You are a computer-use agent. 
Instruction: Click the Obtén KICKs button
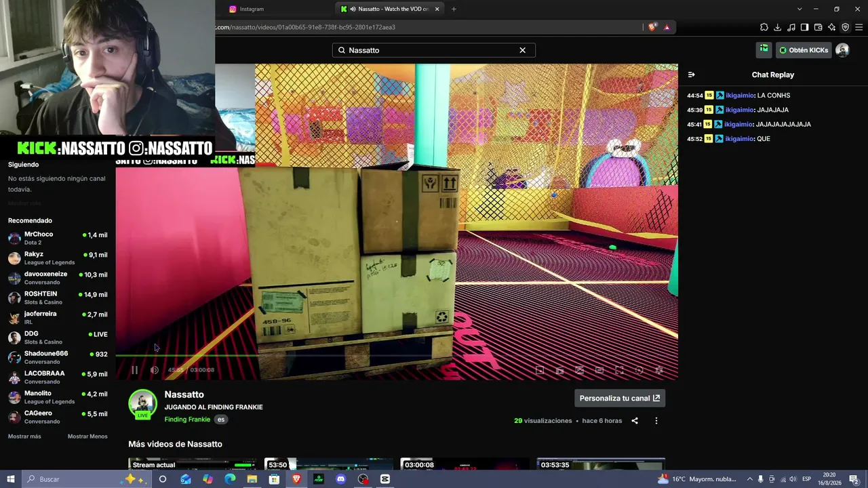point(804,50)
